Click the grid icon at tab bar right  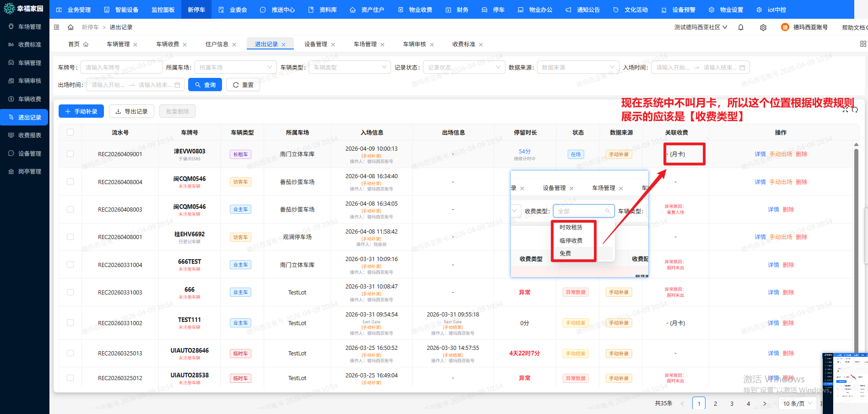pyautogui.click(x=863, y=44)
